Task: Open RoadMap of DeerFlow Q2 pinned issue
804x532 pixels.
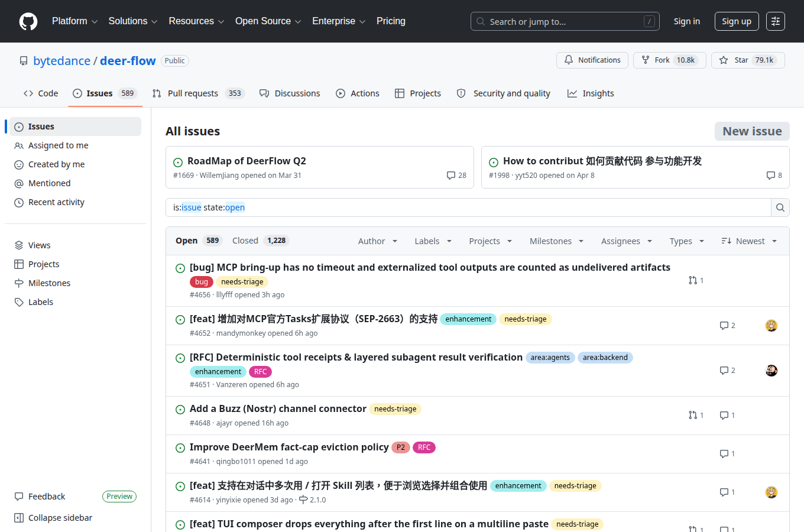Action: [247, 161]
